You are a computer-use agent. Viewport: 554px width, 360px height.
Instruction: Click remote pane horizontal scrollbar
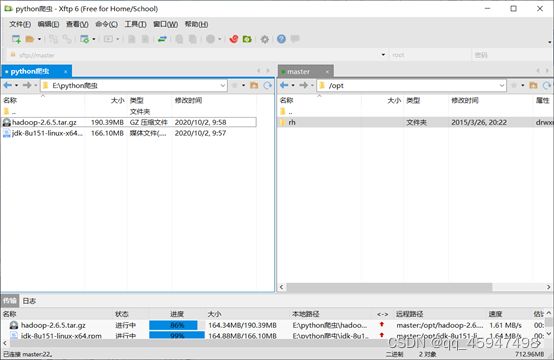389,287
